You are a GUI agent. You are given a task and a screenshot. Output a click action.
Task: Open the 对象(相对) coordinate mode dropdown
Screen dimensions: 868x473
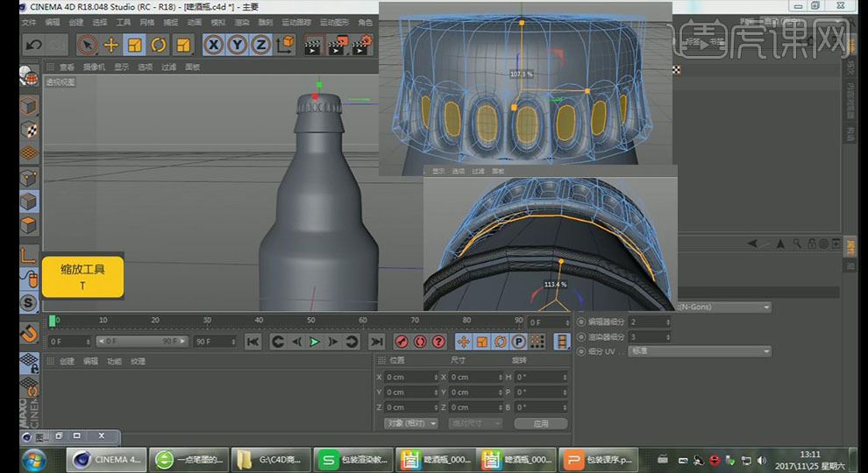411,423
